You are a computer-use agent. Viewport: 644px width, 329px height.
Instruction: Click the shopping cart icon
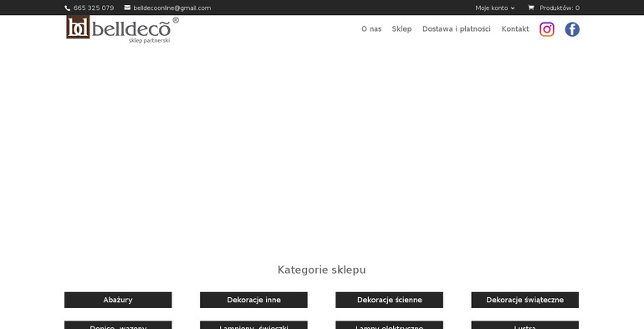pos(530,8)
